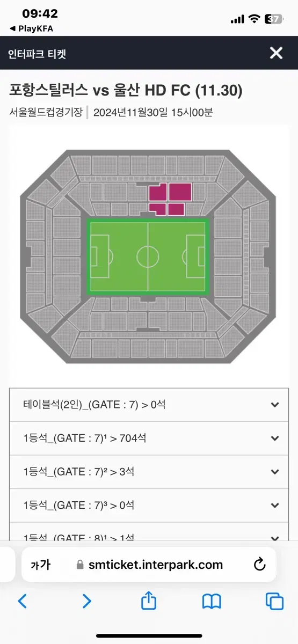The width and height of the screenshot is (298, 644).
Task: Return to PlayKFA app link
Action: click(31, 28)
